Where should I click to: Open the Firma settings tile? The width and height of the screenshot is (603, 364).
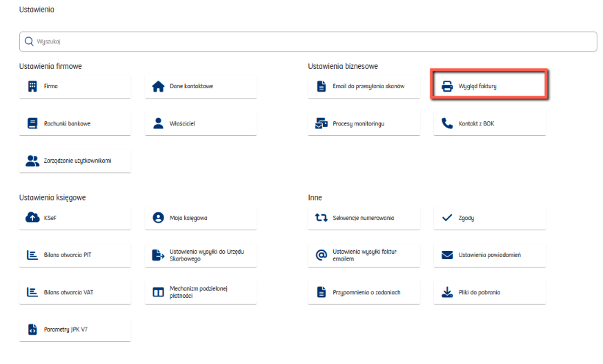click(75, 86)
